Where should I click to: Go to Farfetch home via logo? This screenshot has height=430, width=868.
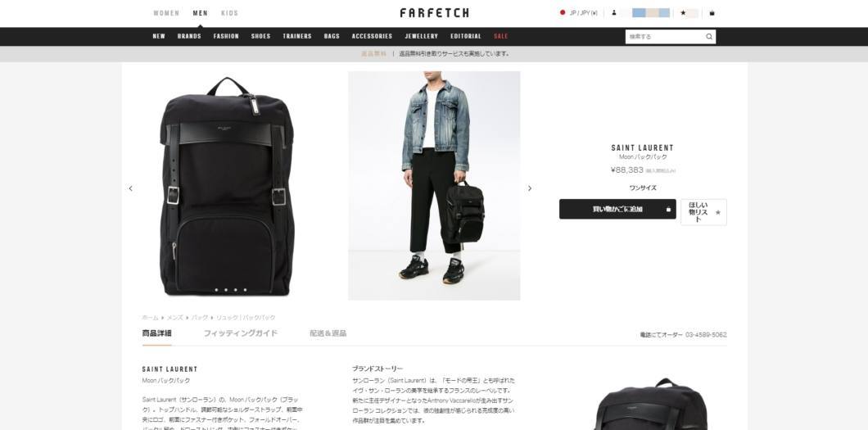click(x=435, y=13)
